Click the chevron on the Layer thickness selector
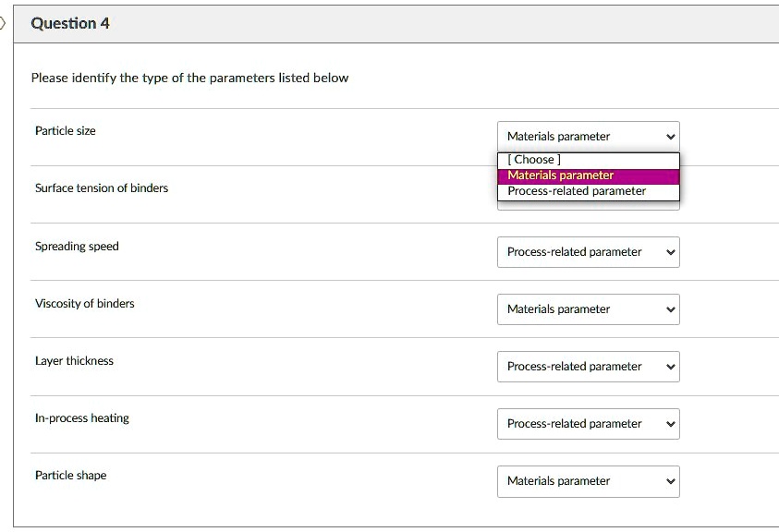This screenshot has width=779, height=532. [668, 367]
